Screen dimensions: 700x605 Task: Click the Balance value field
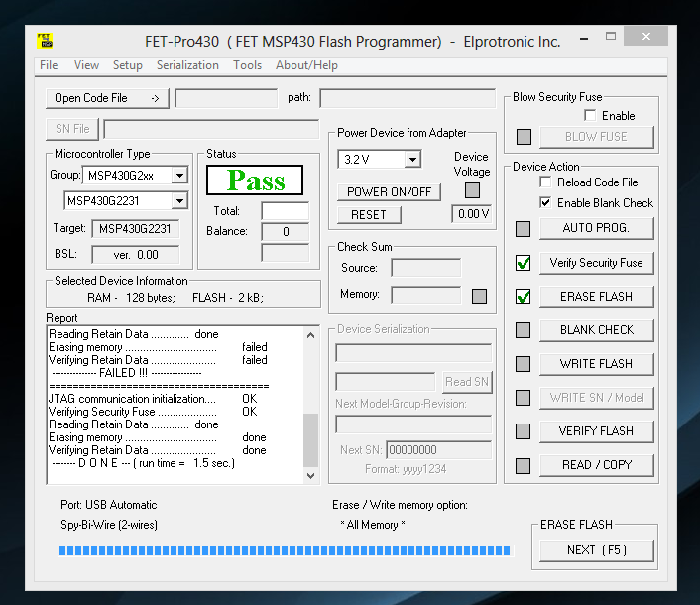pyautogui.click(x=286, y=232)
